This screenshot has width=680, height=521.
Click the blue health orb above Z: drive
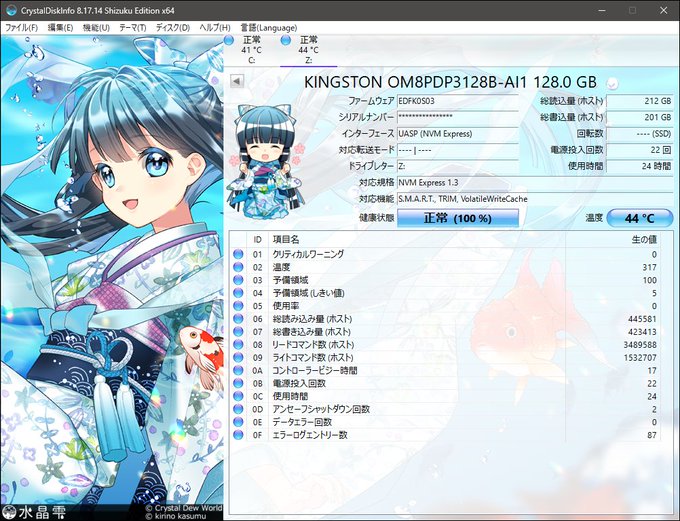[286, 40]
